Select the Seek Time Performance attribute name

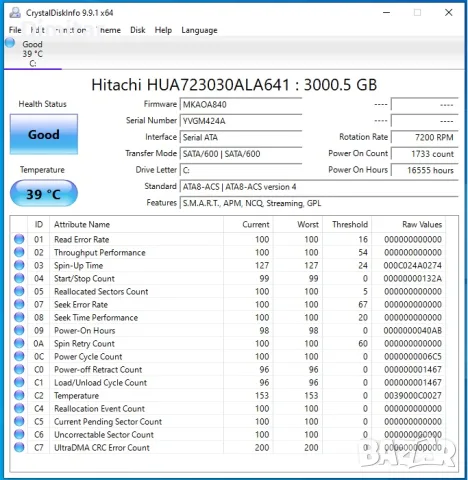tap(96, 317)
